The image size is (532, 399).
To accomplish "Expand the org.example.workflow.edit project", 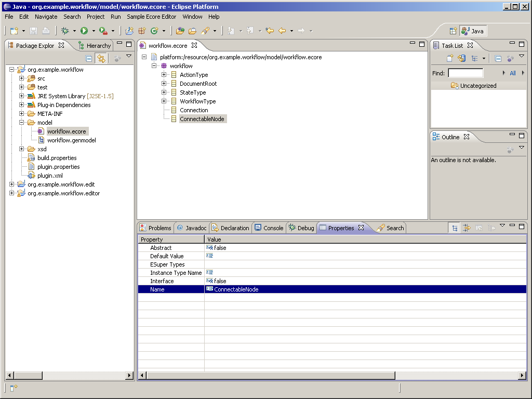I will point(12,184).
